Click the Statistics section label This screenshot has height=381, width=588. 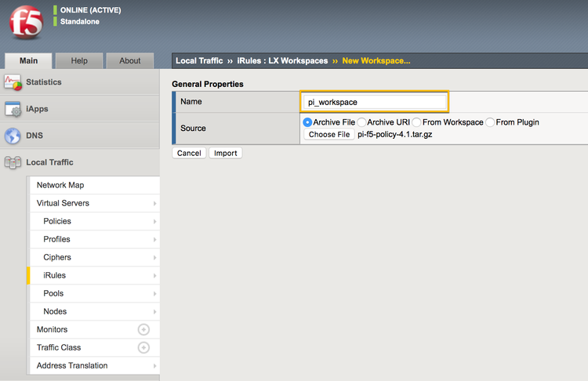click(43, 82)
